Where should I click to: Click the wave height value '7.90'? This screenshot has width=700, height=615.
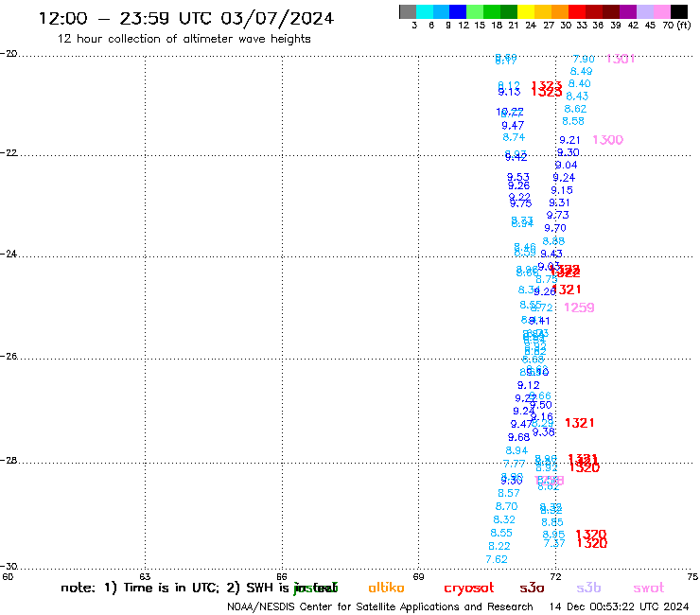[x=584, y=59]
